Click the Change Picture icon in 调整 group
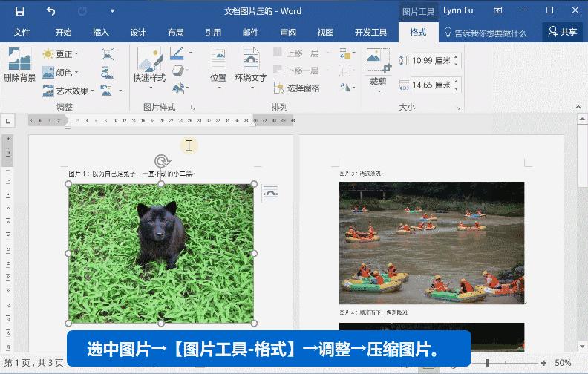Image resolution: width=588 pixels, height=374 pixels. (x=108, y=72)
